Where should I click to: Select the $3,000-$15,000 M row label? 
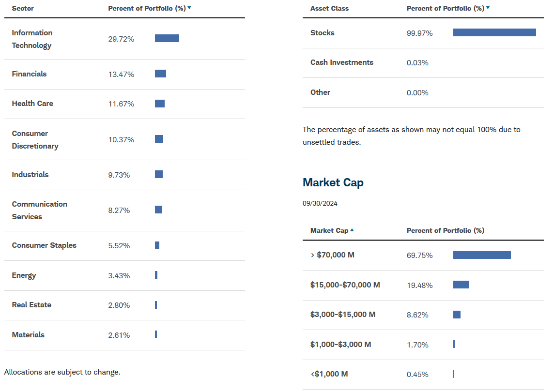(343, 315)
